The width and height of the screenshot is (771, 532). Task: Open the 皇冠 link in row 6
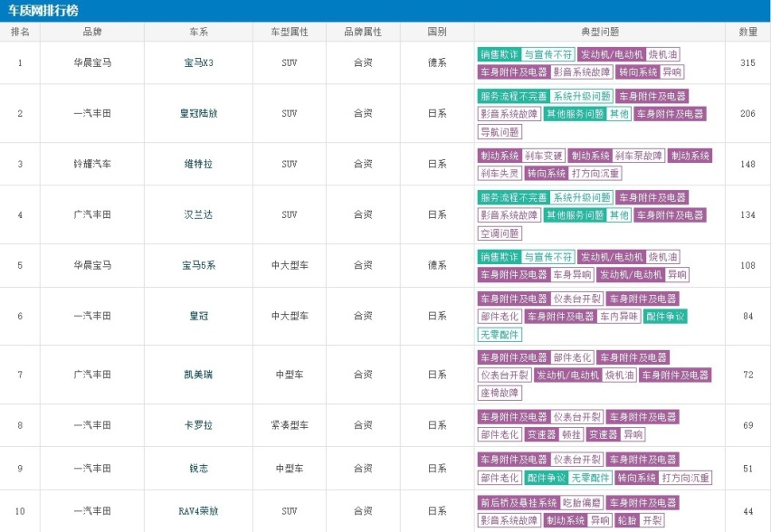click(199, 316)
